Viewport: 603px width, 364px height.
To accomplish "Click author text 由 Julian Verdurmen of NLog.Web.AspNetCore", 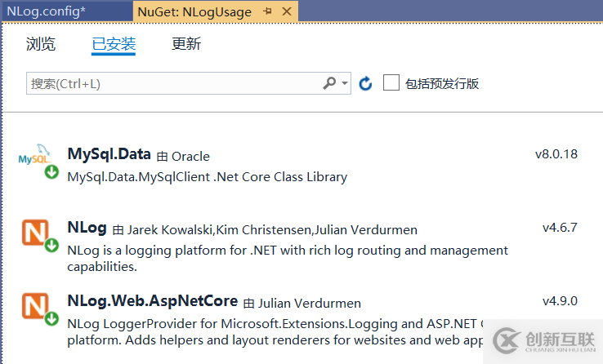I will 302,304.
